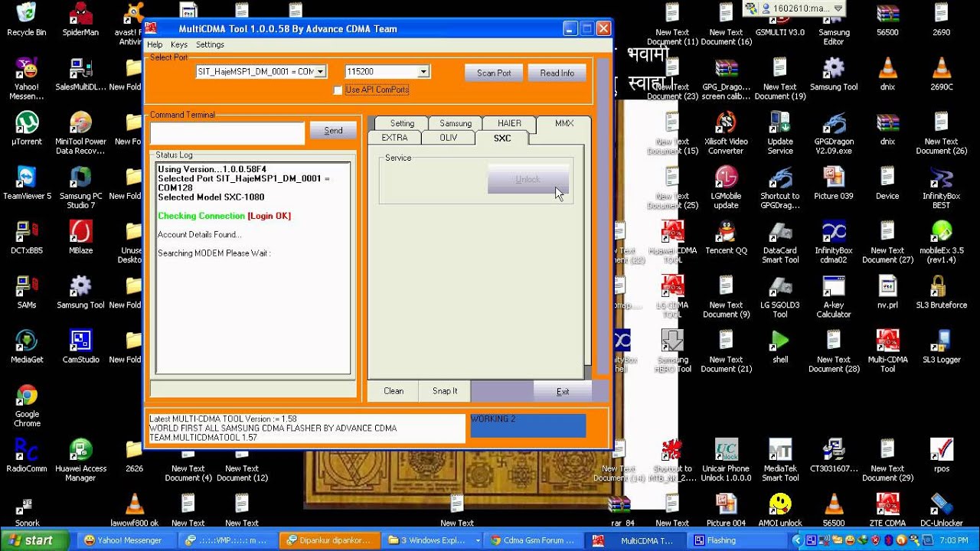
Task: Switch to the Setting tab
Action: (x=402, y=123)
